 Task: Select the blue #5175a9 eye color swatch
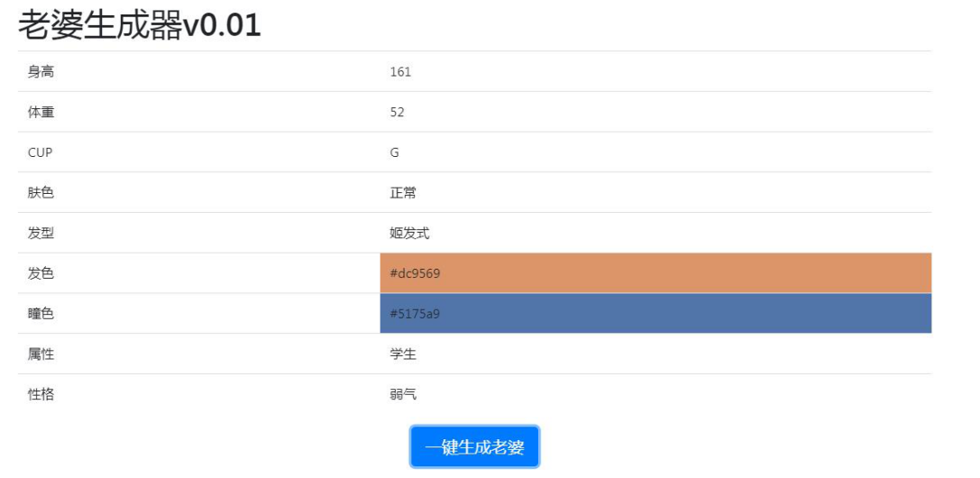(655, 314)
